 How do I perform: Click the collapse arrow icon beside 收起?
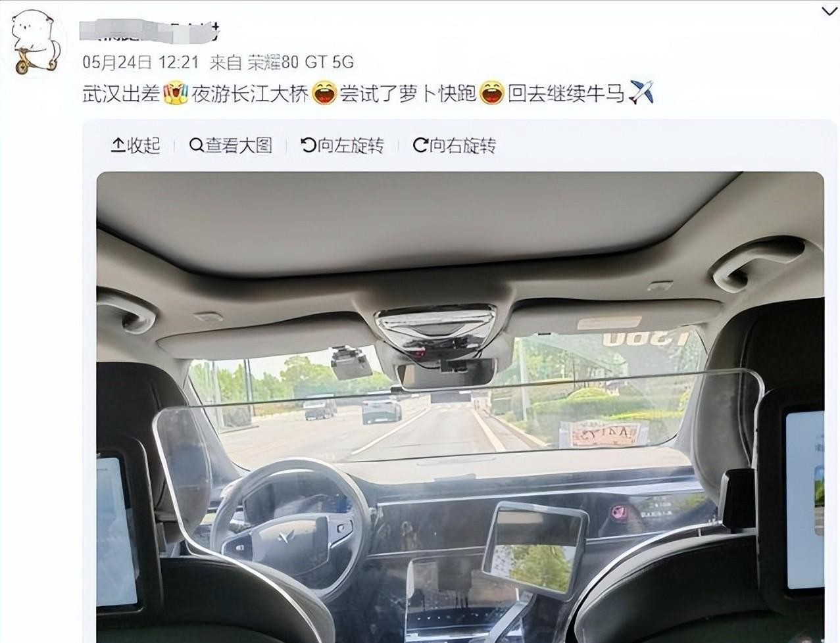pyautogui.click(x=117, y=145)
